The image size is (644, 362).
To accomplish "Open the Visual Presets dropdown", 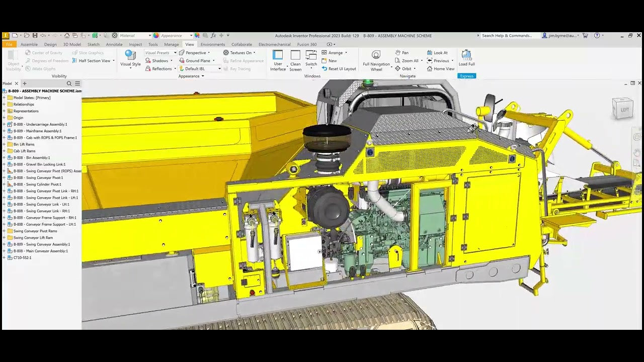I will pos(160,52).
